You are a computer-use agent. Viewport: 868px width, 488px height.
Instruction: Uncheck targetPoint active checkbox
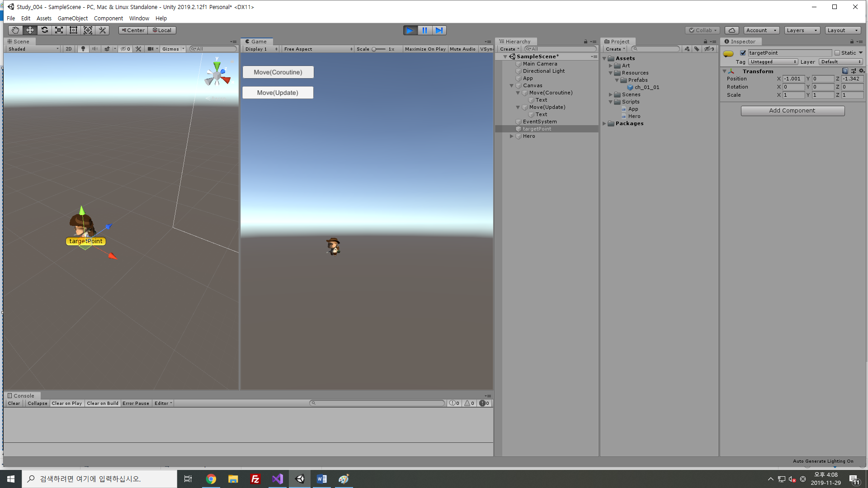coord(743,53)
